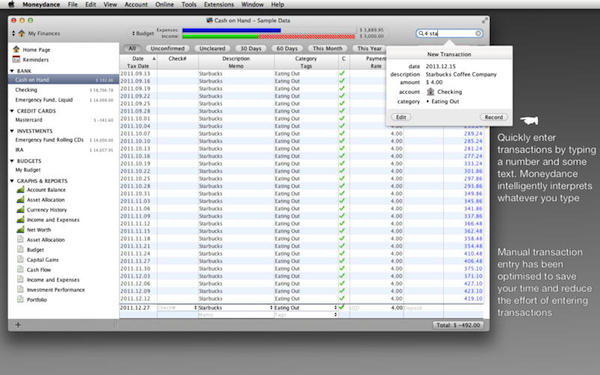Toggle cleared checkmark for 2011.11.03 row
The image size is (600, 375).
coord(342,201)
